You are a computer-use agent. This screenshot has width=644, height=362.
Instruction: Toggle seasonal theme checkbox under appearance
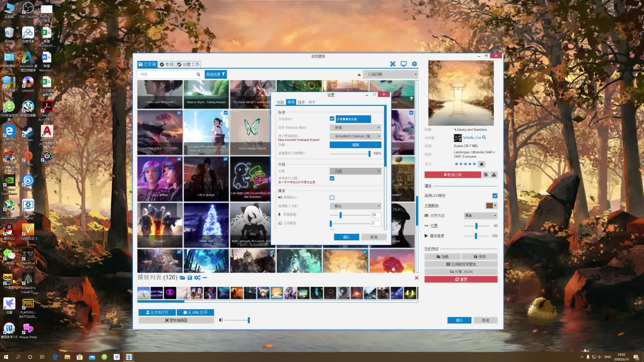[x=332, y=178]
